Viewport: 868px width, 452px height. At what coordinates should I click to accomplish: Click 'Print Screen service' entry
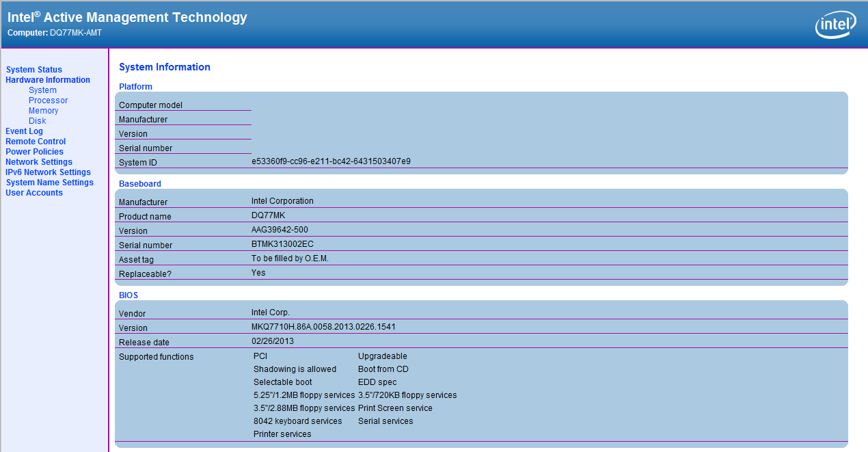pos(395,408)
